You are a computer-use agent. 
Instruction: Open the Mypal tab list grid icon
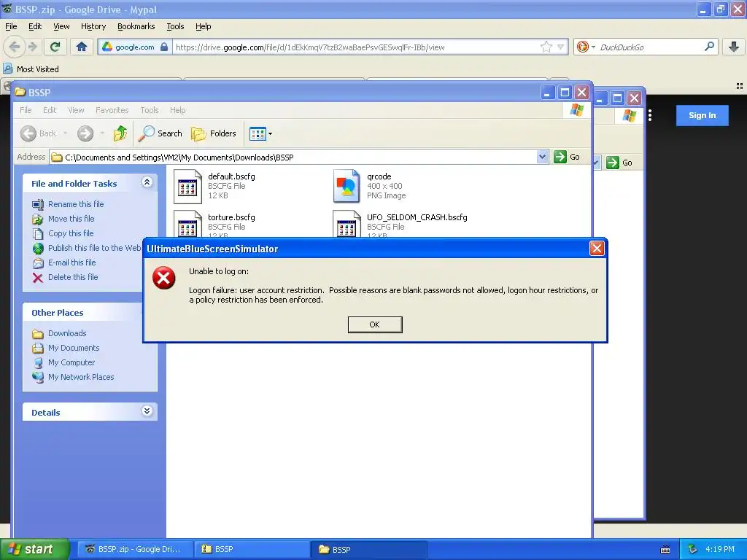point(740,86)
